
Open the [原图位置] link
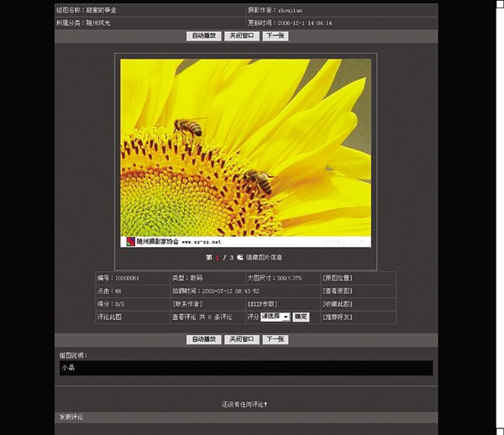[338, 277]
